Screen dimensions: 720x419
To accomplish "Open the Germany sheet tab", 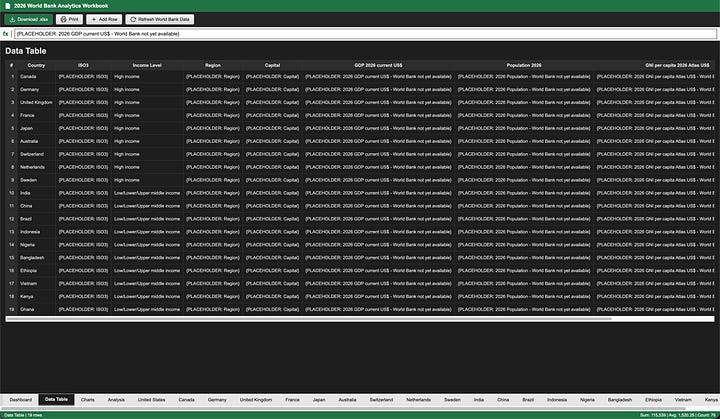I will click(x=217, y=400).
